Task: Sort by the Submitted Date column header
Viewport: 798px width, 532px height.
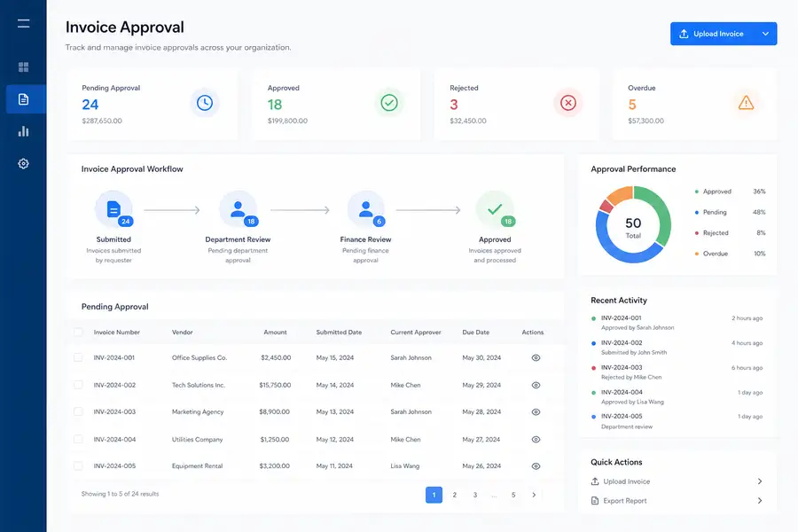Action: coord(339,332)
